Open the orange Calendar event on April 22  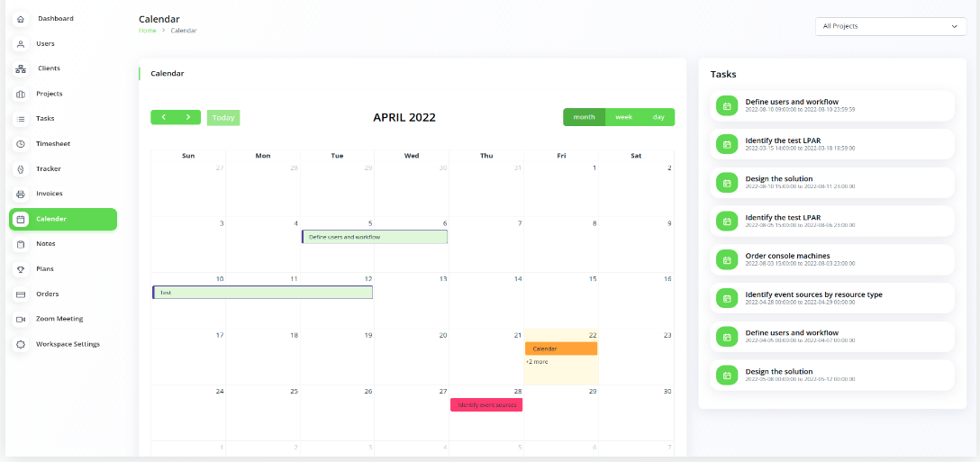click(560, 349)
